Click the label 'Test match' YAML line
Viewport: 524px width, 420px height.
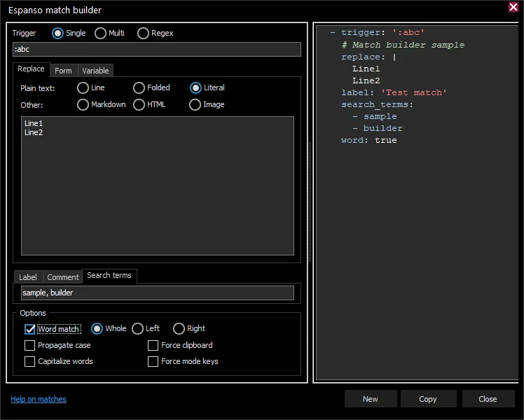[x=394, y=92]
